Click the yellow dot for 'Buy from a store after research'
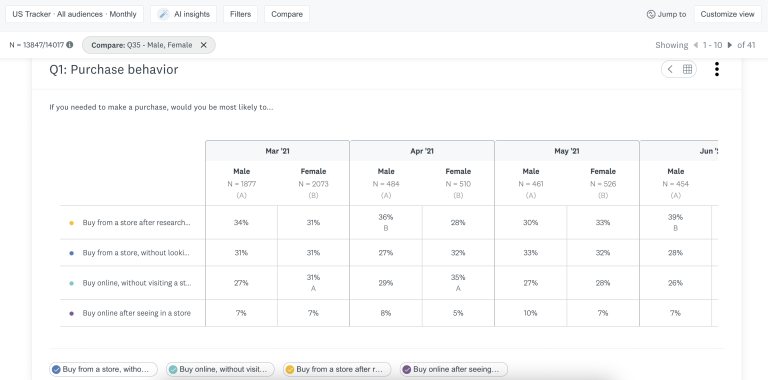The image size is (768, 380). [72, 223]
